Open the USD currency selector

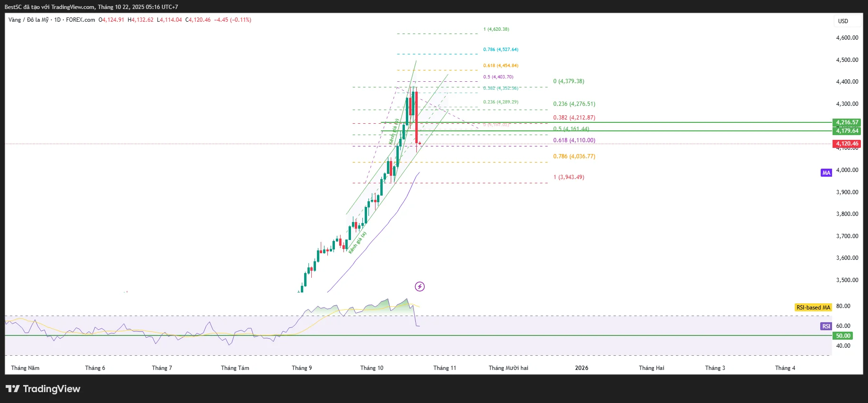(x=843, y=21)
